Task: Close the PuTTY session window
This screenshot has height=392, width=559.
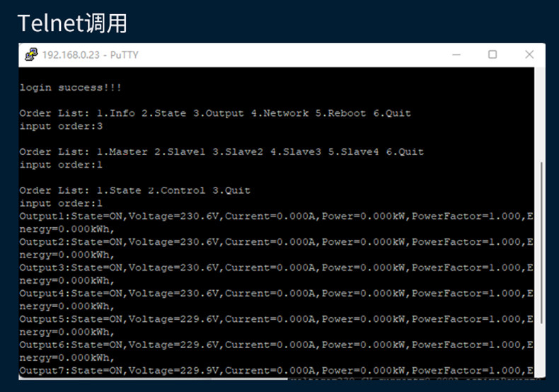Action: click(x=529, y=54)
